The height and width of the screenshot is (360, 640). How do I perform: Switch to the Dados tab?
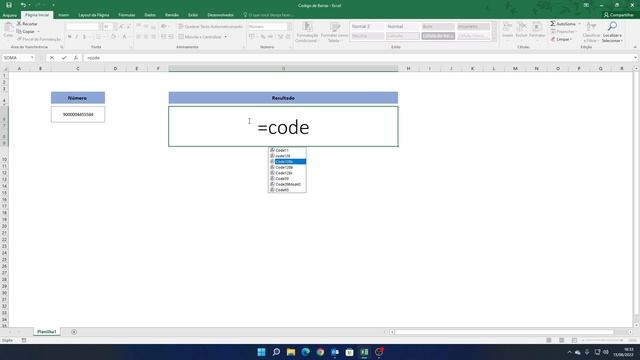(150, 15)
